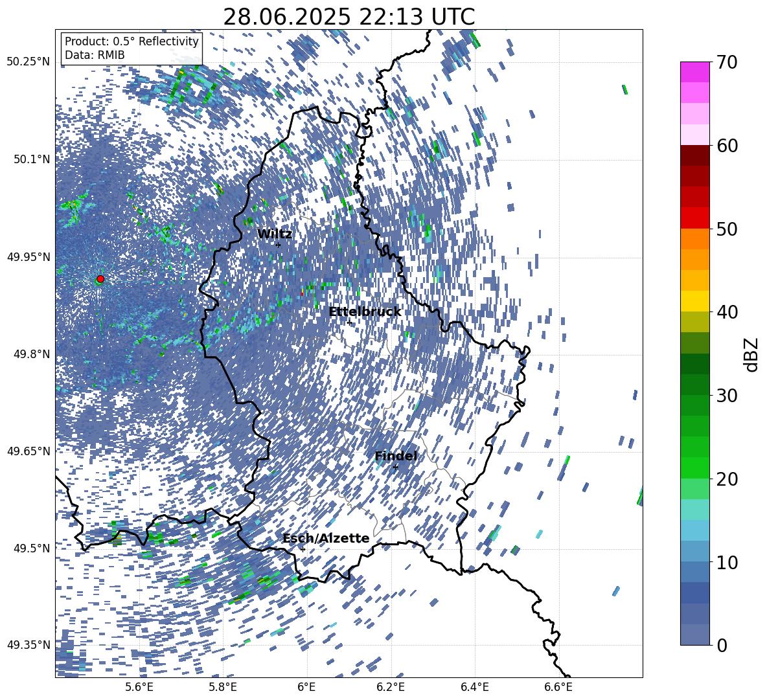Click the 60 label on colorbar

click(727, 146)
